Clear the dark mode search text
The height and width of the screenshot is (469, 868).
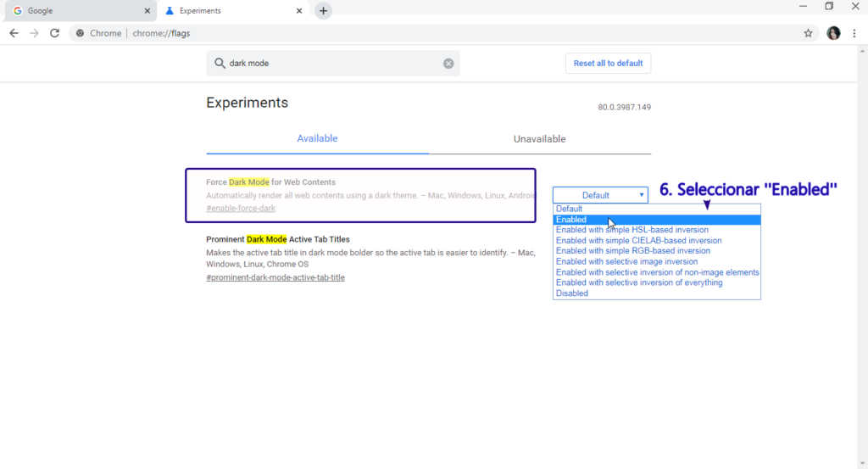(x=448, y=64)
